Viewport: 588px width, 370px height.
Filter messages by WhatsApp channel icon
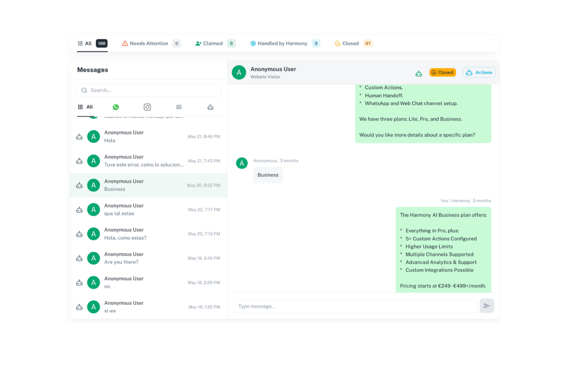pos(116,107)
